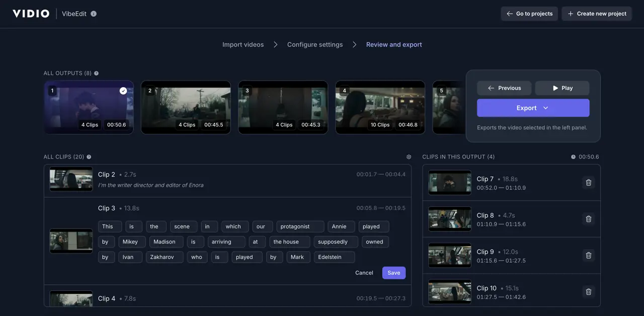Open the Clip 2 thumbnail
This screenshot has height=316, width=644.
[71, 179]
